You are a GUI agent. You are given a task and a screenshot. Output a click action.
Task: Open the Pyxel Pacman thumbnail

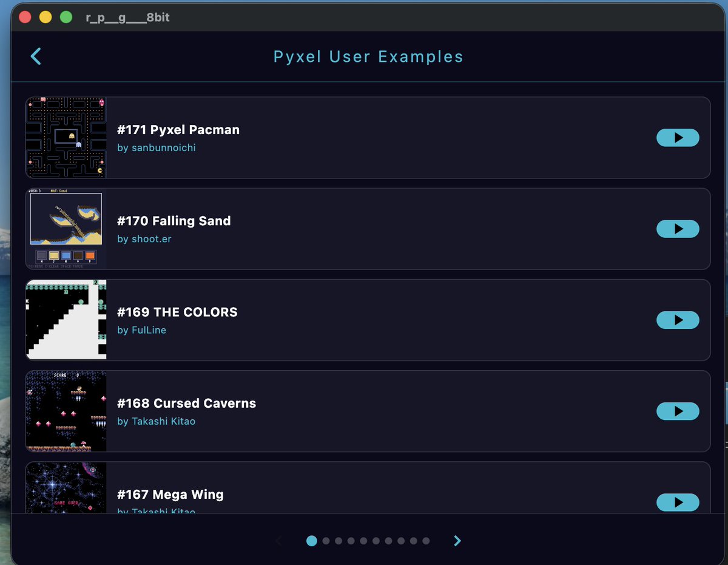[66, 138]
